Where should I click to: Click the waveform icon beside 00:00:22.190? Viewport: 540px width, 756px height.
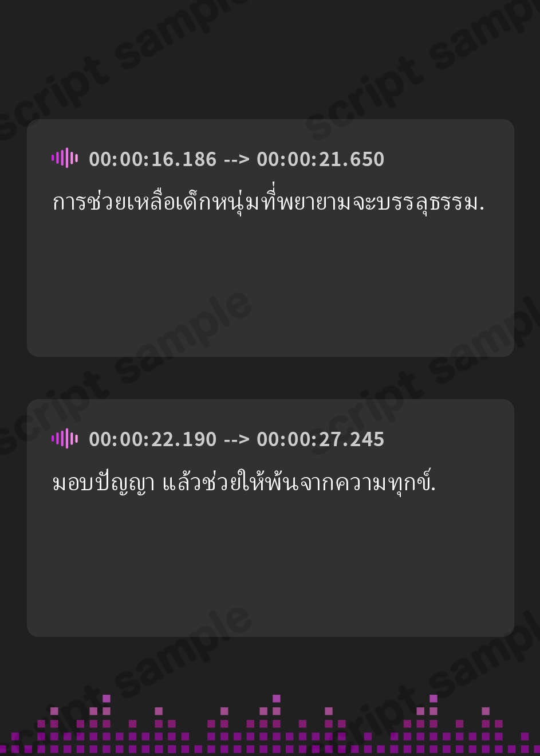tap(65, 438)
